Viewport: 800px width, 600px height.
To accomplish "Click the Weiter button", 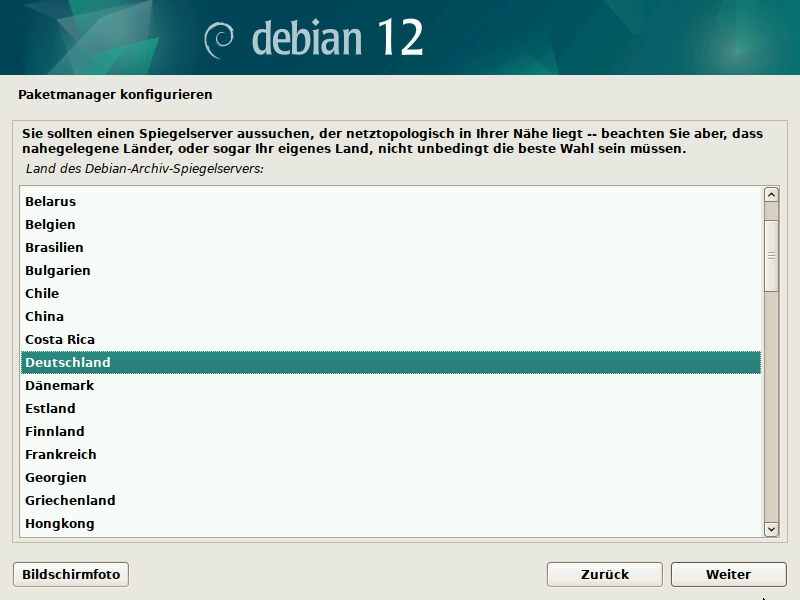I will (727, 574).
